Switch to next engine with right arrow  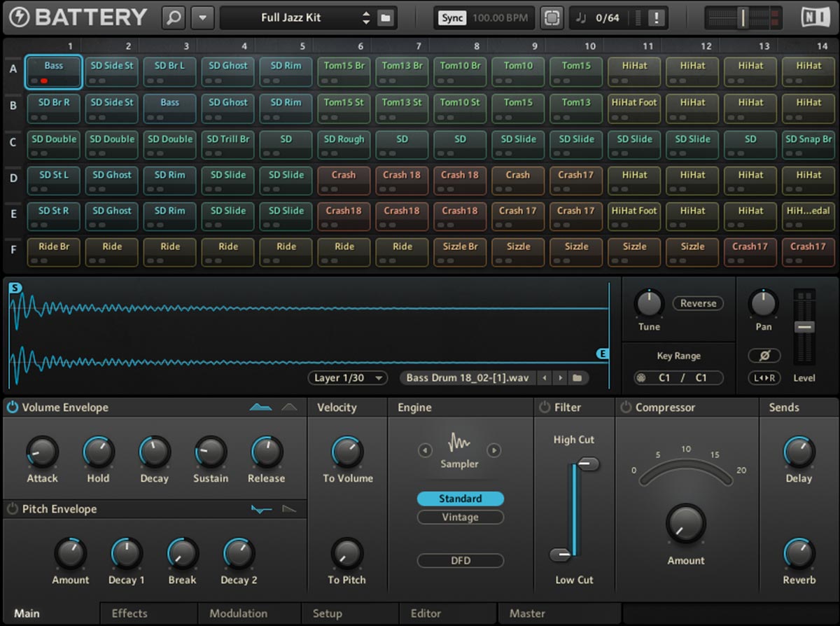point(493,450)
